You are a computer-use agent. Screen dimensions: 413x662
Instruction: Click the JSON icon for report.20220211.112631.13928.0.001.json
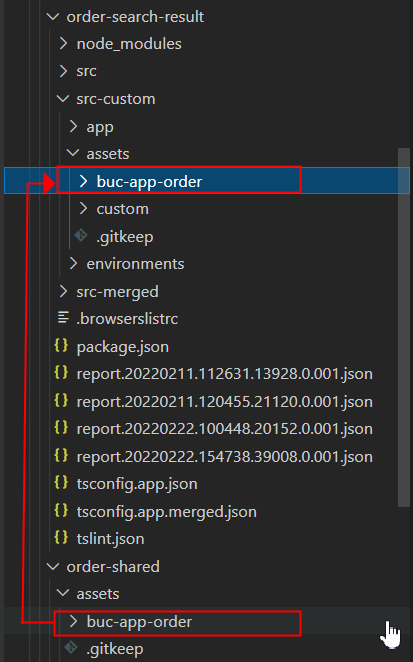(x=61, y=373)
